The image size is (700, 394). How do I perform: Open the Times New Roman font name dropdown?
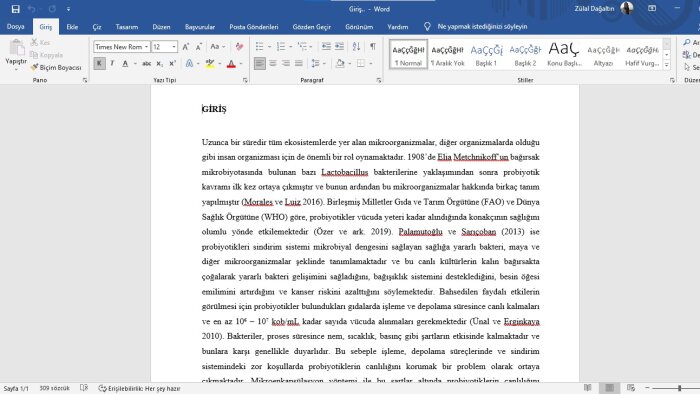(x=146, y=47)
